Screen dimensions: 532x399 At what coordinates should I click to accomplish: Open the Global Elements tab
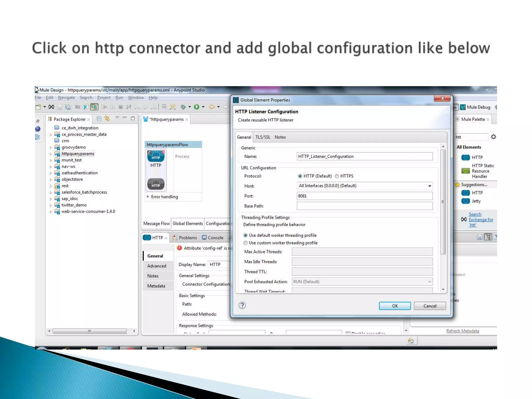pos(188,223)
